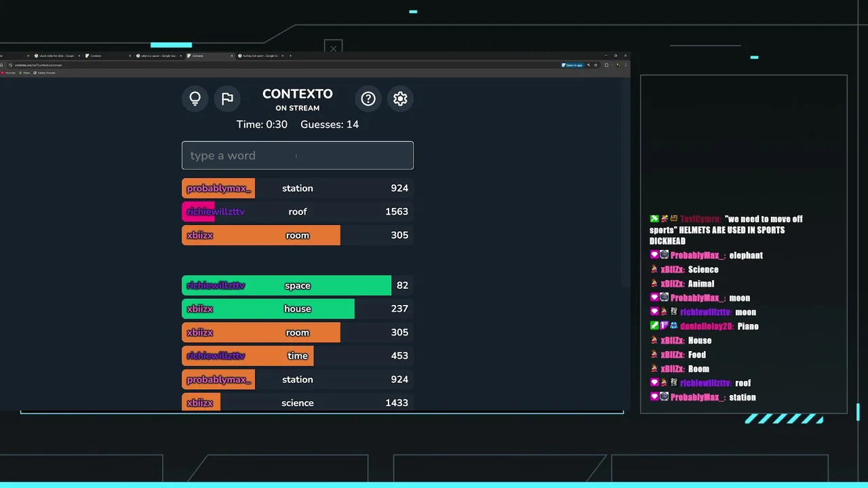The height and width of the screenshot is (488, 868).
Task: Switch to the 'hurling Irish sport' Google tab
Action: click(260, 56)
